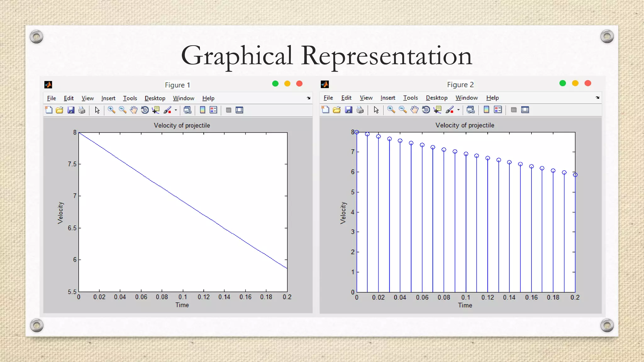Open Brush color dropdown arrow in Figure 1
The width and height of the screenshot is (644, 362).
pos(176,110)
